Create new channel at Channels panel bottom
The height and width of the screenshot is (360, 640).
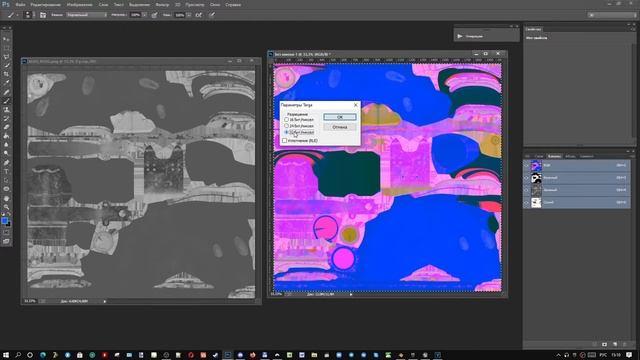click(615, 344)
